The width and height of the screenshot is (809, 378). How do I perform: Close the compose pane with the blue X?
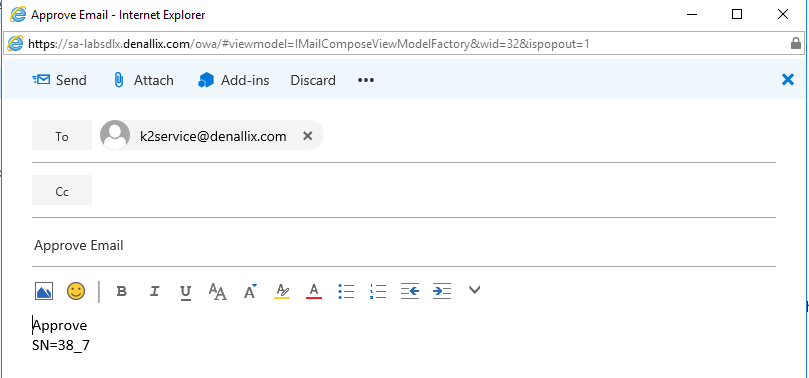pyautogui.click(x=788, y=79)
